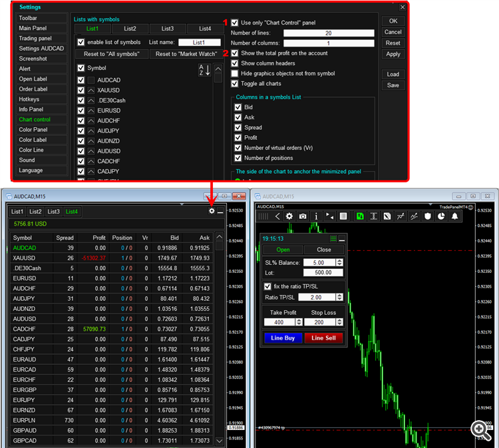
Task: Click the Apply button in Settings
Action: point(393,54)
